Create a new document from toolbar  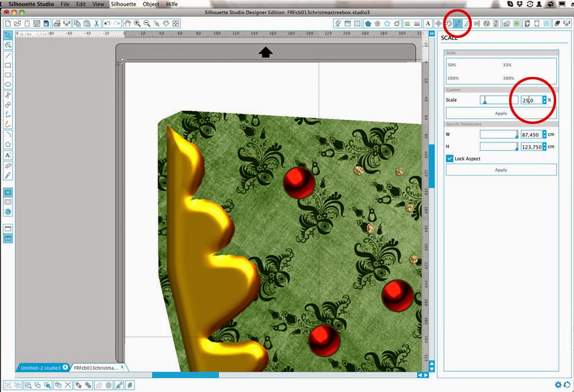(x=7, y=24)
